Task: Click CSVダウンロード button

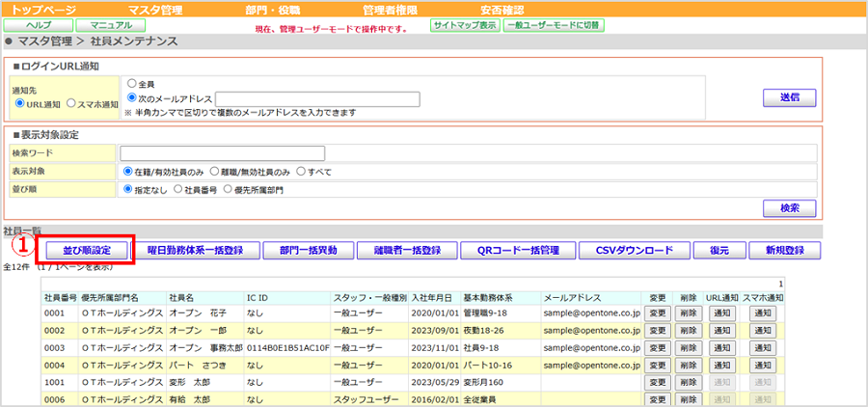Action: 635,251
